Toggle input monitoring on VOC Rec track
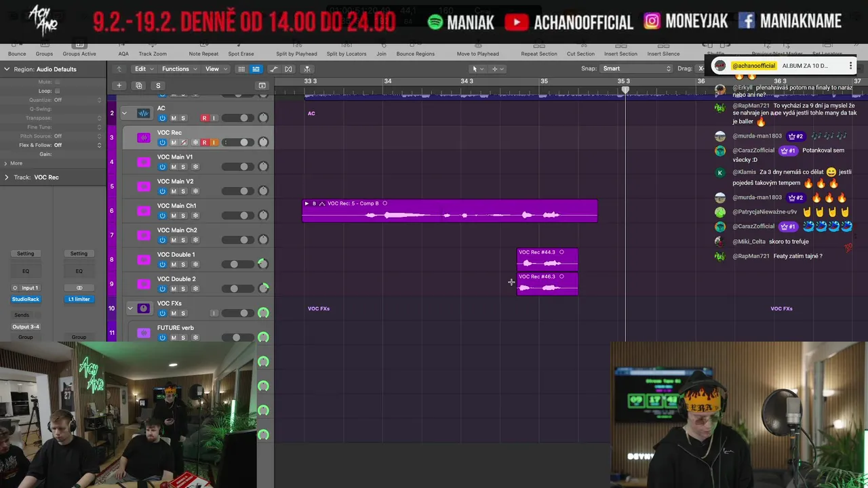The width and height of the screenshot is (868, 488). tap(214, 142)
